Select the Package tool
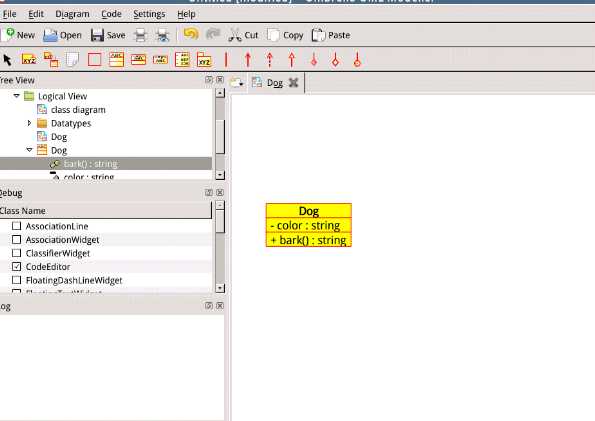The height and width of the screenshot is (421, 595). (x=204, y=60)
